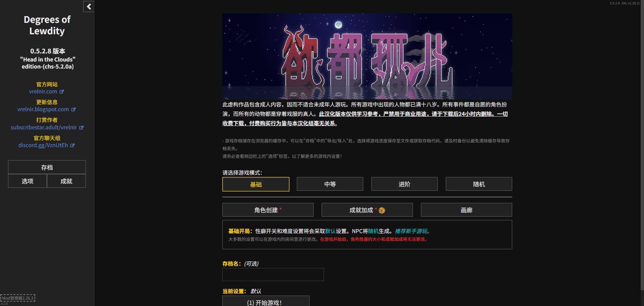Open the 画廊 section
This screenshot has height=306, width=644.
coord(466,210)
